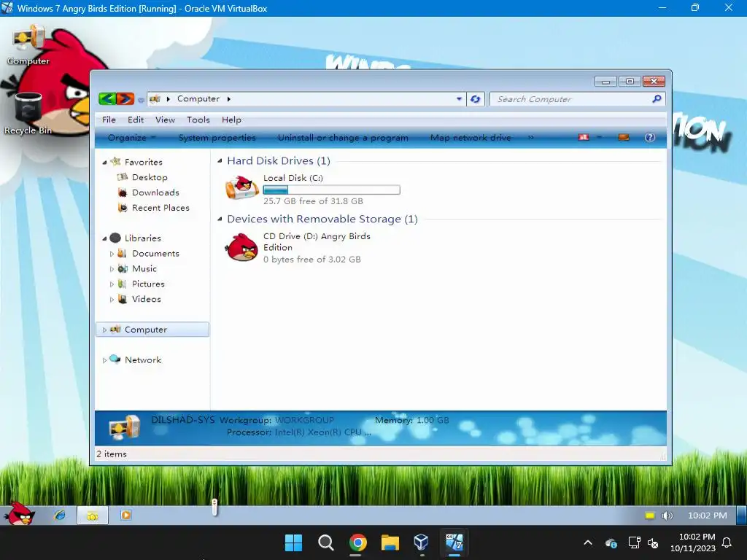Open the File menu

tap(109, 120)
